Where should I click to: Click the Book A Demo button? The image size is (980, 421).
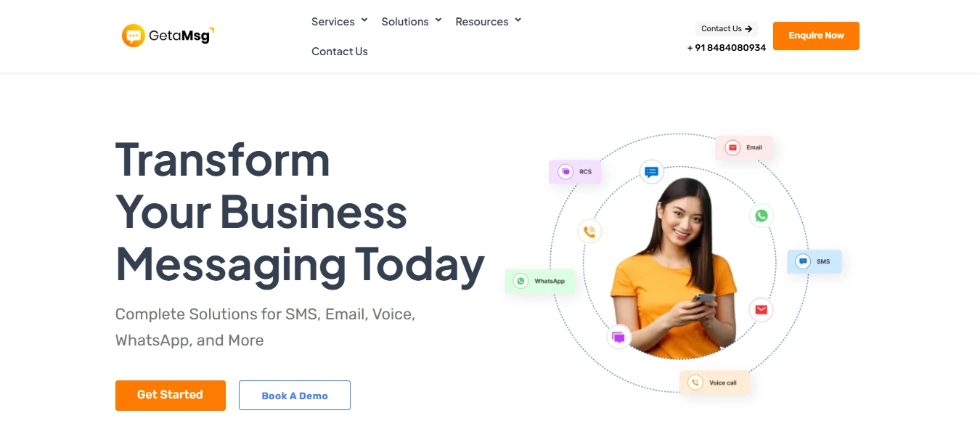[295, 396]
